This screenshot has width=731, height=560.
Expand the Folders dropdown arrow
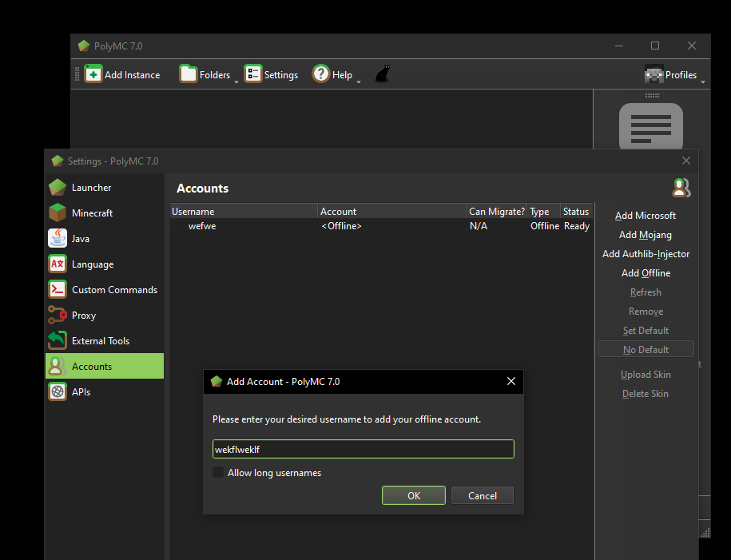pos(236,81)
